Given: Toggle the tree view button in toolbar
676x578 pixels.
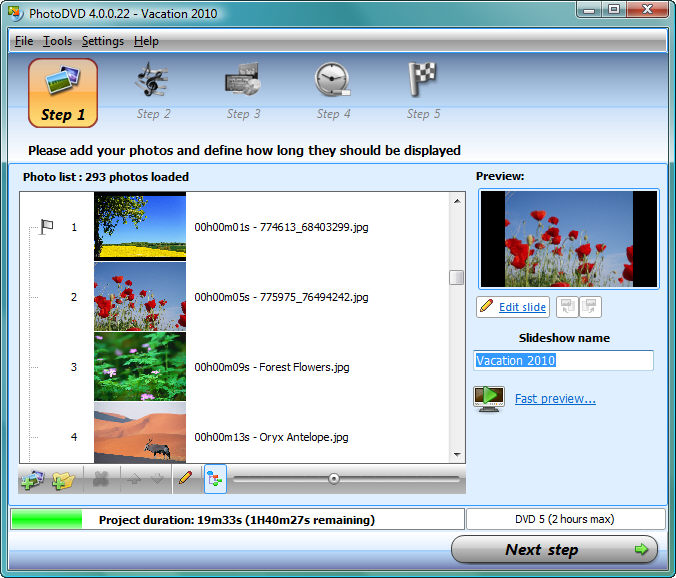Looking at the screenshot, I should 215,480.
